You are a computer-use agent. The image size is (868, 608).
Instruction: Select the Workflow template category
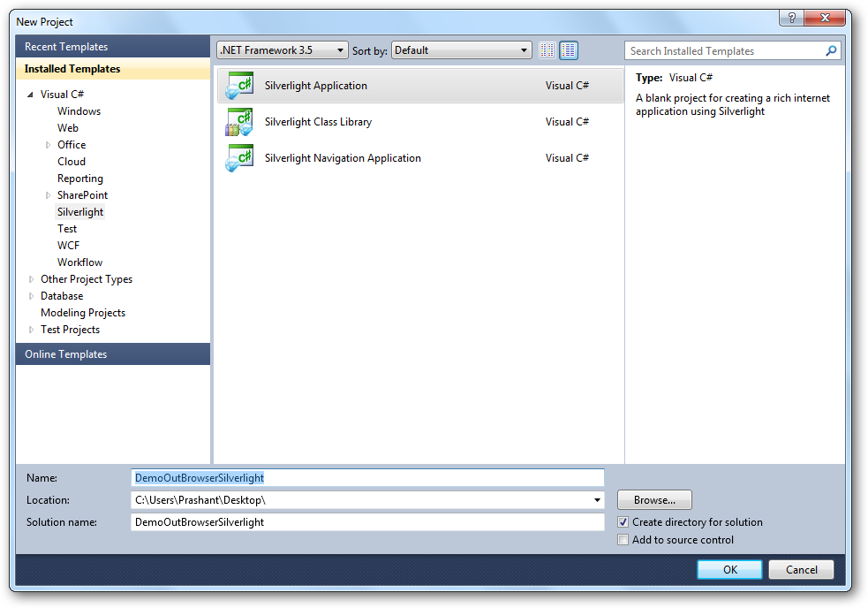click(x=79, y=262)
